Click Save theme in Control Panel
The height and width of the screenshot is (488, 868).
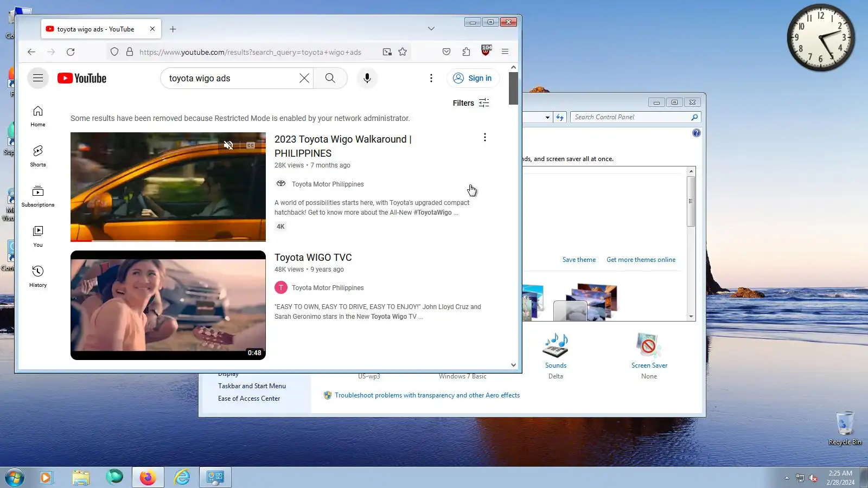pyautogui.click(x=579, y=260)
